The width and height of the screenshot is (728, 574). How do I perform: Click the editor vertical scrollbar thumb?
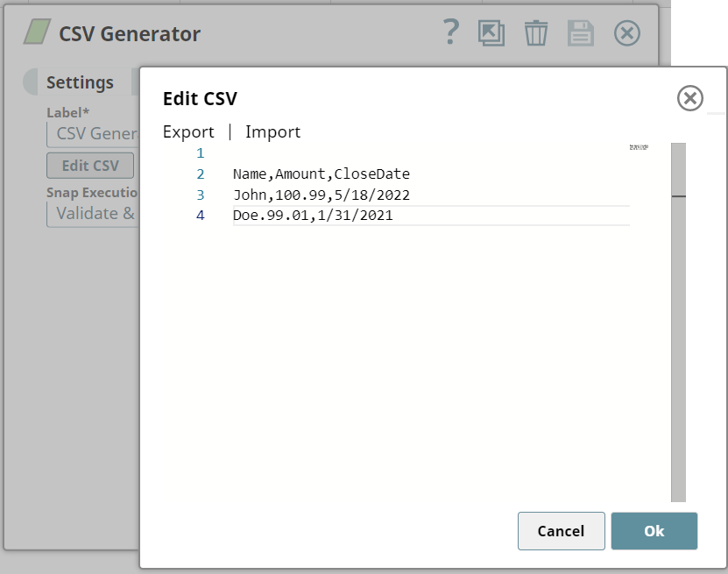678,169
